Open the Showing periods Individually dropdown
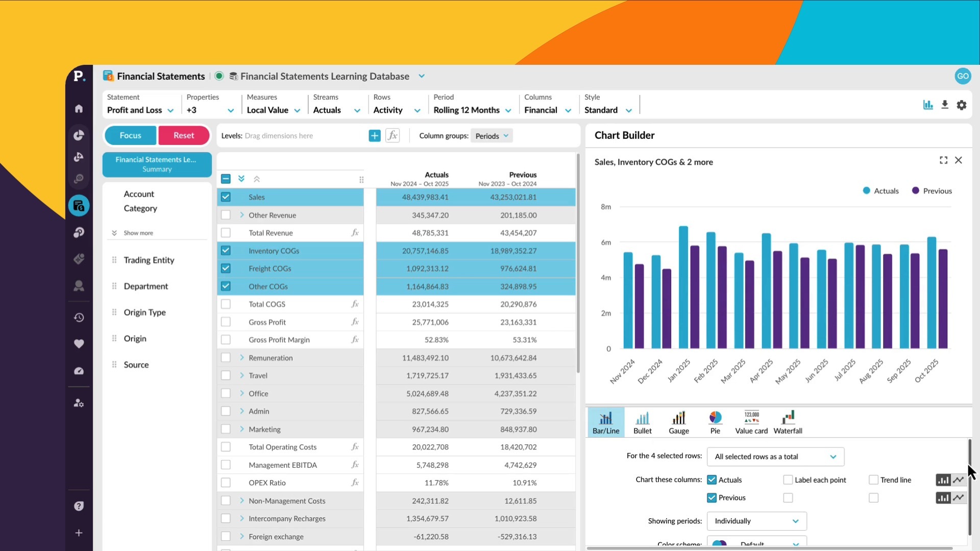This screenshot has width=980, height=551. 756,521
